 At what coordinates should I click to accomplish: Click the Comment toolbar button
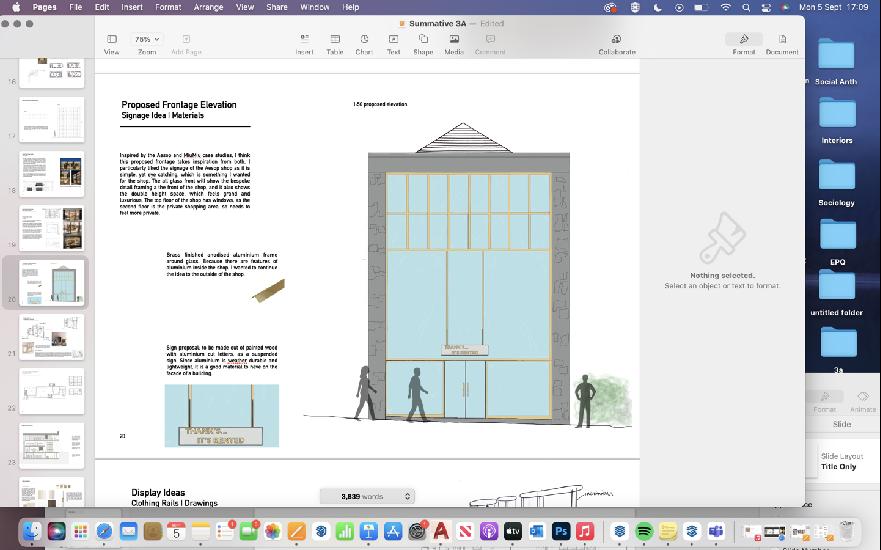click(491, 39)
